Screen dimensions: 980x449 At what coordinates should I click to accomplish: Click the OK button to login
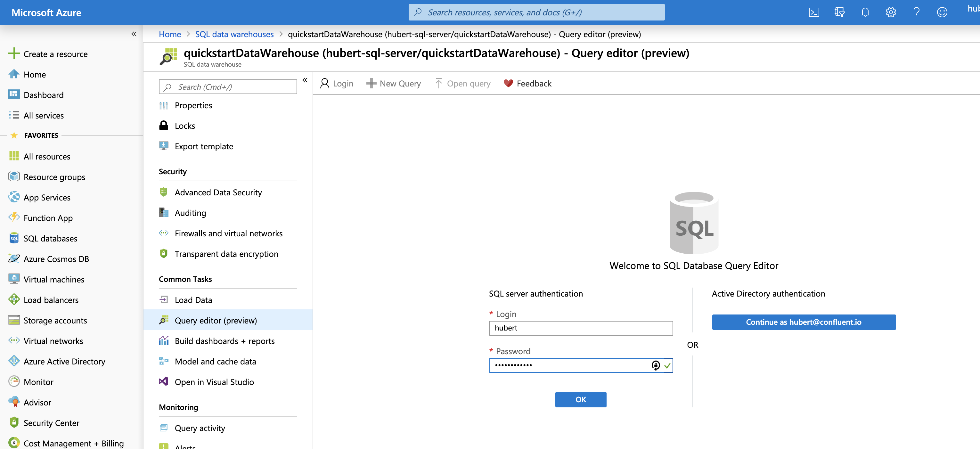tap(580, 399)
